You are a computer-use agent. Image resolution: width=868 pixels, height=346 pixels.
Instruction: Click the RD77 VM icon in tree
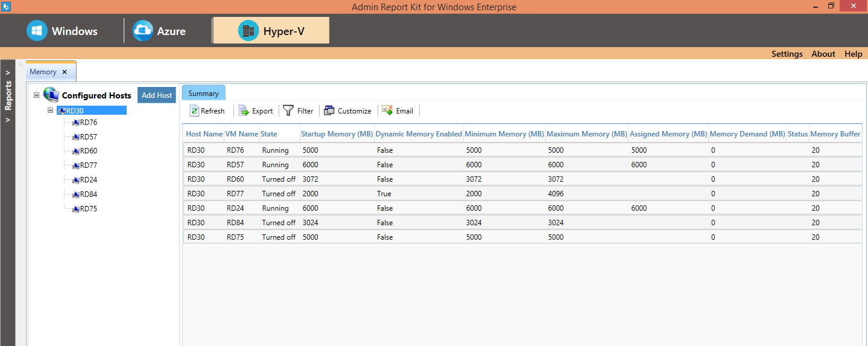click(76, 165)
